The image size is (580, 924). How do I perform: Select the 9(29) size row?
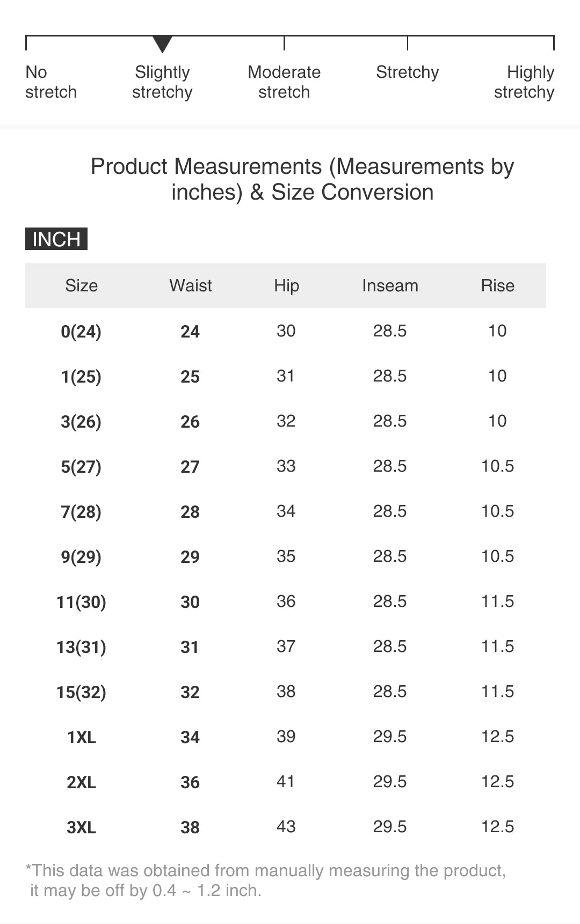(81, 557)
